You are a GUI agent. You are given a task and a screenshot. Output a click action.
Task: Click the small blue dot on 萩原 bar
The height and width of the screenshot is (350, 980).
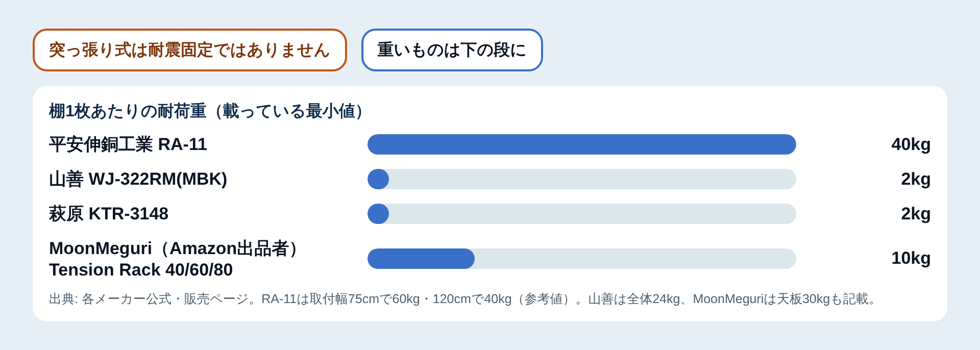tap(378, 214)
